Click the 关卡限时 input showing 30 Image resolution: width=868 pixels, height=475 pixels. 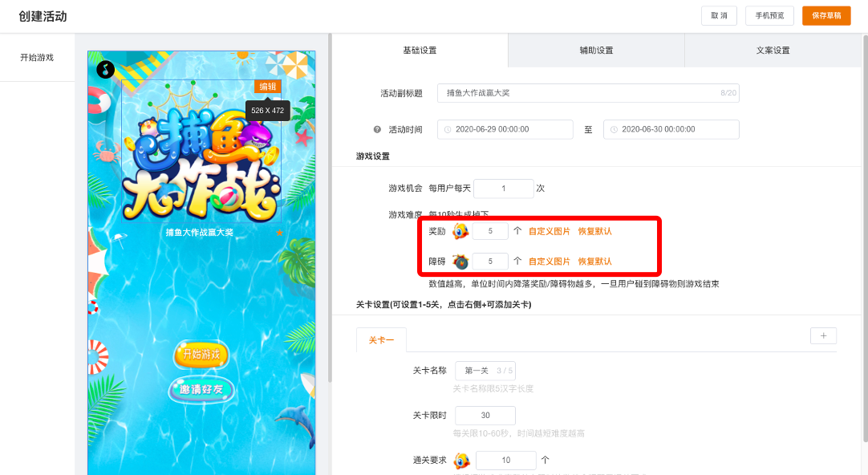click(485, 416)
